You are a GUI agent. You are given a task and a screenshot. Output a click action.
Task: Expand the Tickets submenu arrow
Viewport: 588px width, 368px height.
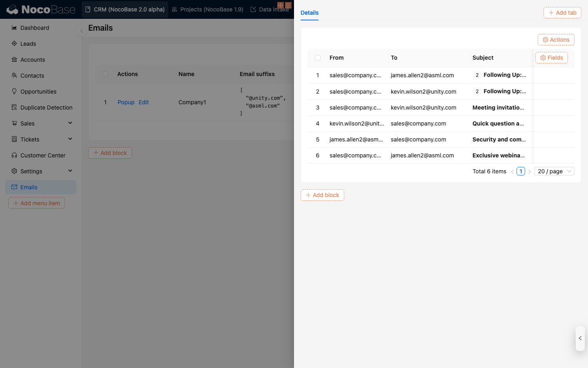[x=70, y=139]
